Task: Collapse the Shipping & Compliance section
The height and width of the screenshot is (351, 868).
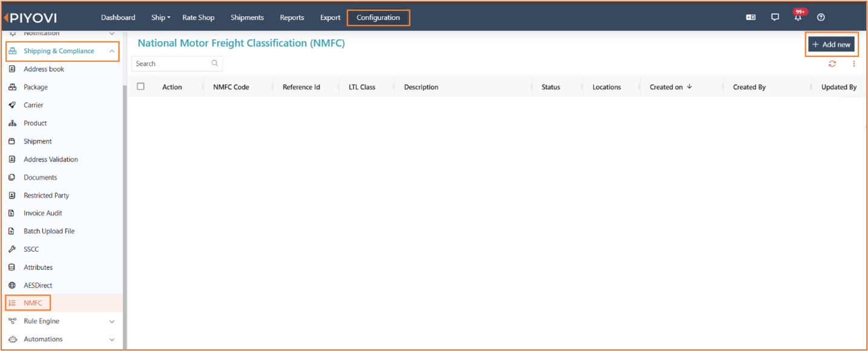Action: [112, 51]
